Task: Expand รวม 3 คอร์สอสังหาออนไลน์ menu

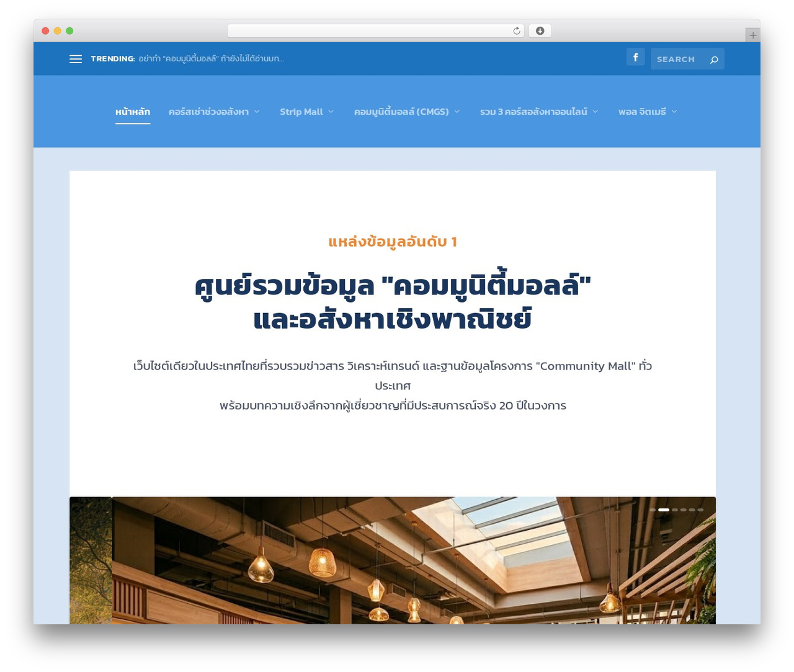Action: [539, 112]
